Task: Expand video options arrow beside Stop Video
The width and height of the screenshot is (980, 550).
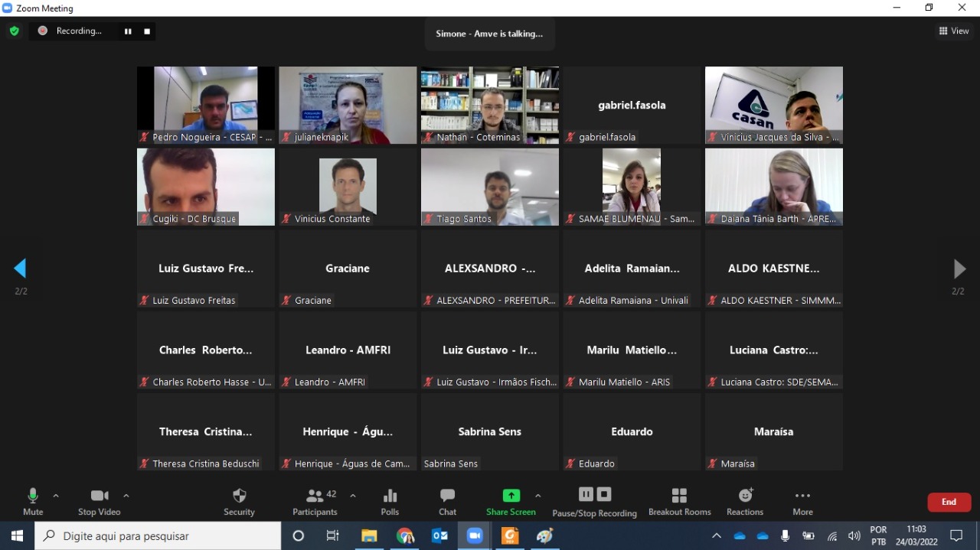Action: 126,496
